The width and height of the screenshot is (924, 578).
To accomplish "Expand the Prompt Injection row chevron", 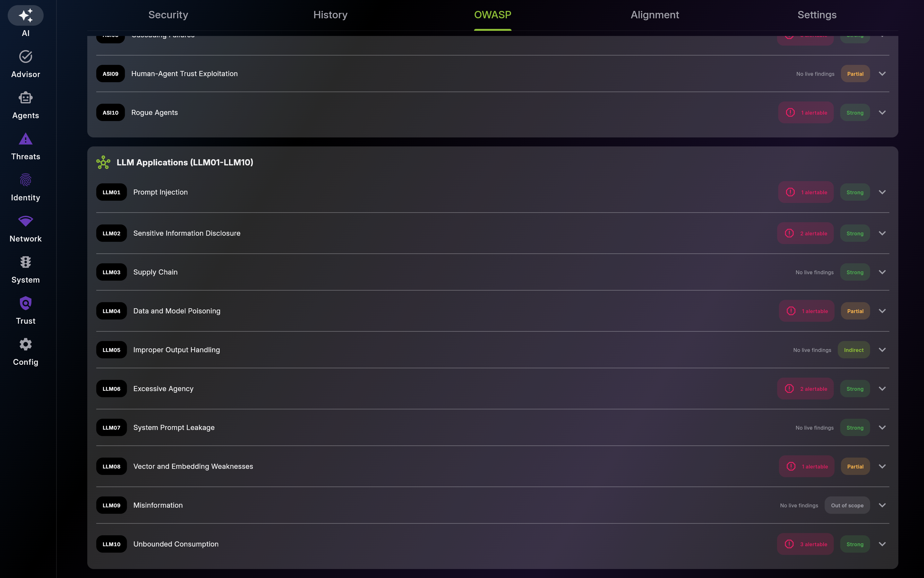I will pyautogui.click(x=882, y=192).
